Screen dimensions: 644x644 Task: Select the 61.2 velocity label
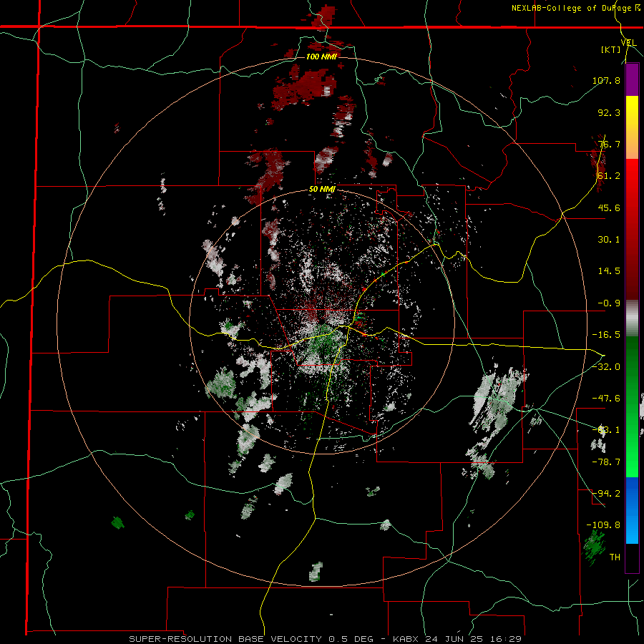[609, 176]
